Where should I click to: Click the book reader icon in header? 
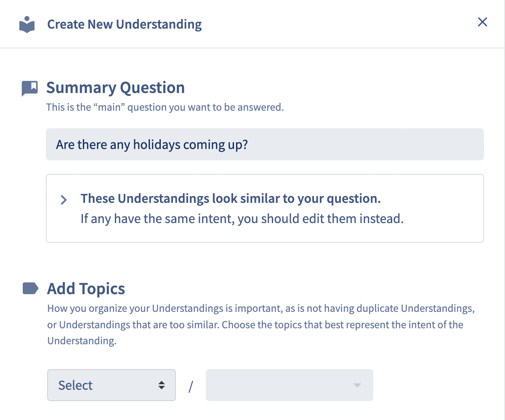[27, 24]
